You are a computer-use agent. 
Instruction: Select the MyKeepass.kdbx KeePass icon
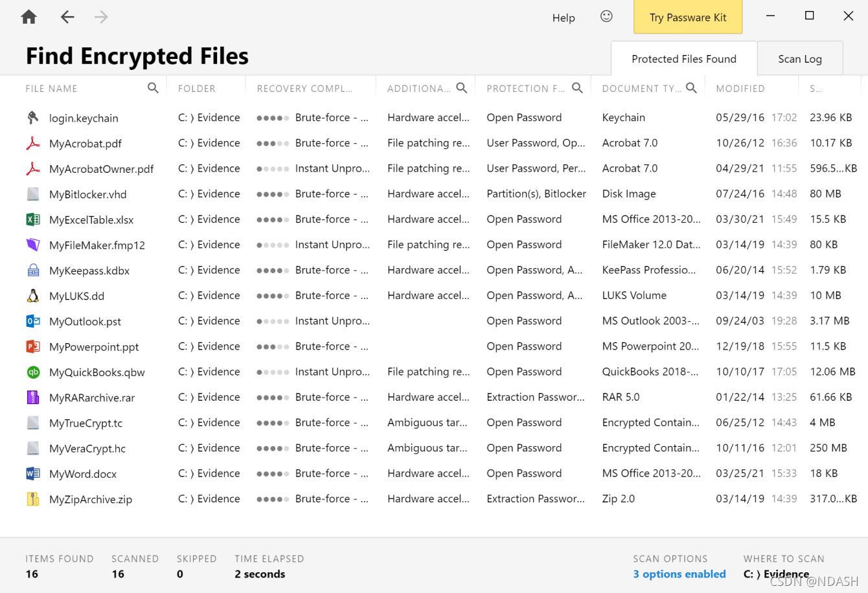tap(32, 270)
